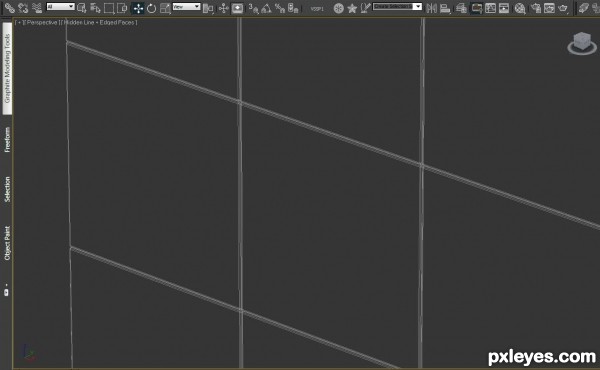Activate the Select and Rotate tool
This screenshot has height=370, width=600.
point(152,8)
